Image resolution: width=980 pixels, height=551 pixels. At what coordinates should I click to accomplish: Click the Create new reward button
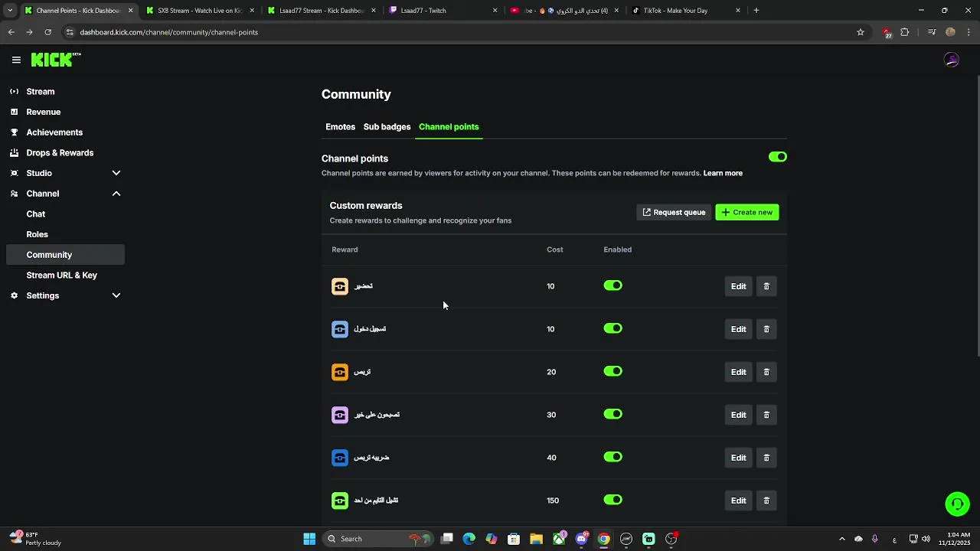[x=747, y=212]
